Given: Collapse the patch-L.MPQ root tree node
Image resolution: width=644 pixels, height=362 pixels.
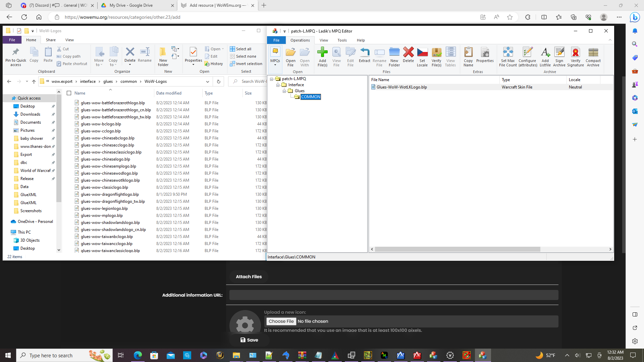Looking at the screenshot, I should pos(271,79).
